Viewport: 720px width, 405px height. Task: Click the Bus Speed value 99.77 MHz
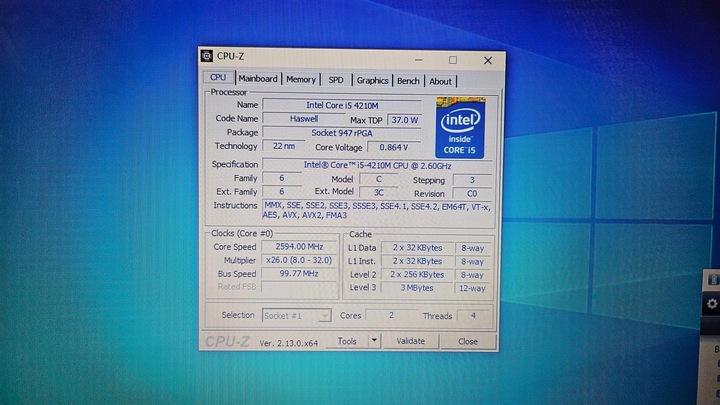tap(299, 273)
